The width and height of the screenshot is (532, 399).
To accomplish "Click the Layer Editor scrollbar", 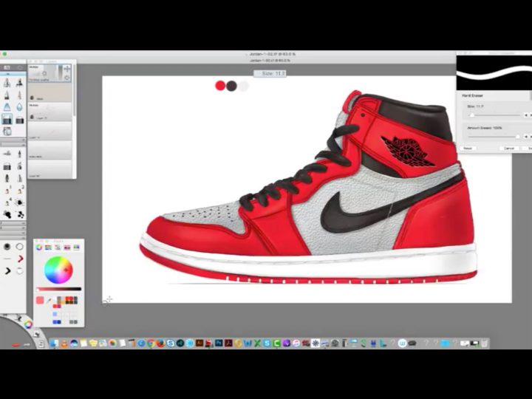I will click(74, 92).
